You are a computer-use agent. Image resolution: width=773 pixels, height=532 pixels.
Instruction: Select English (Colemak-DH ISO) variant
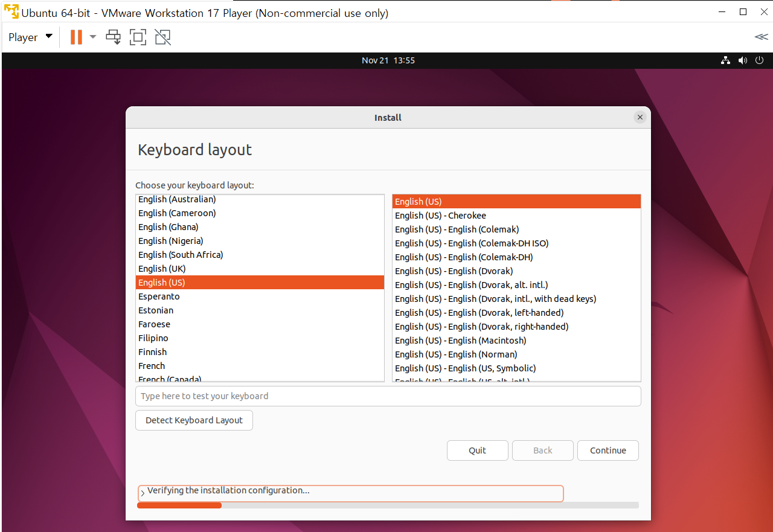516,243
